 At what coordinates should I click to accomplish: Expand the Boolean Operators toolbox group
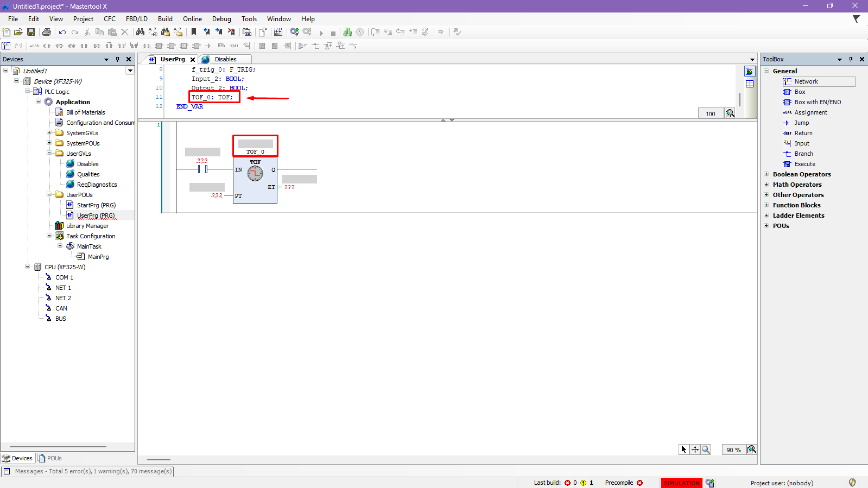pyautogui.click(x=766, y=174)
